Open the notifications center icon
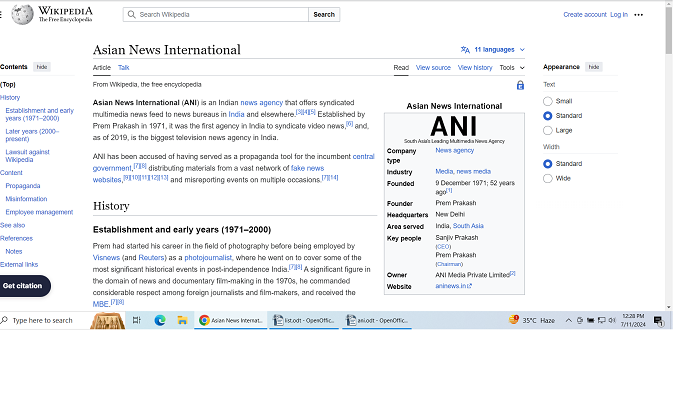Image resolution: width=700 pixels, height=393 pixels. point(658,321)
